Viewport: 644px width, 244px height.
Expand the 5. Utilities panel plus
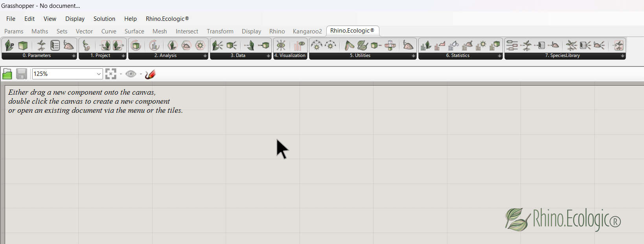[x=413, y=56]
